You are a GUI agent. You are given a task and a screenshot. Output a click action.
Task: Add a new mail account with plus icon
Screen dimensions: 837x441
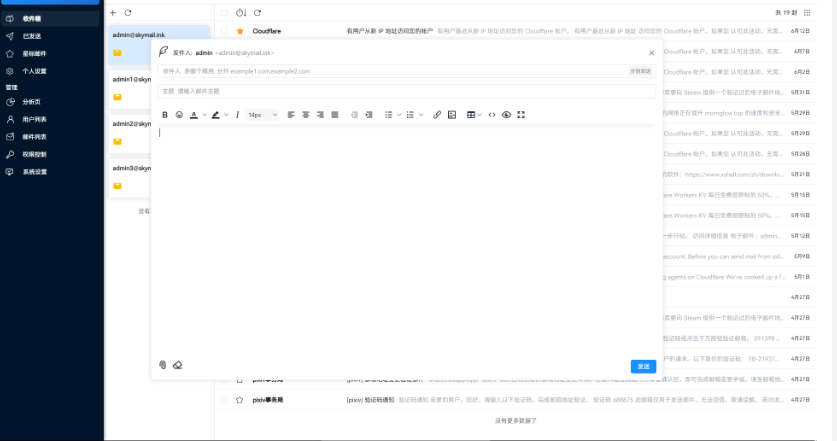click(113, 13)
